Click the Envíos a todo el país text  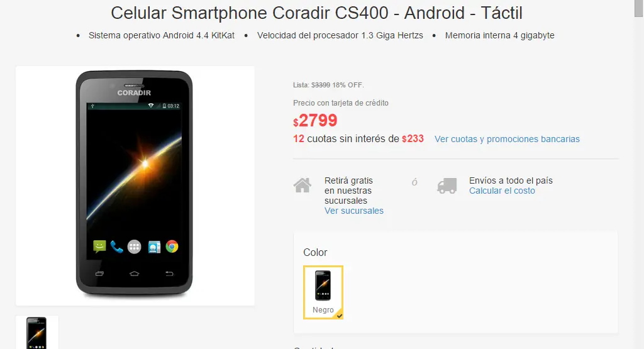pos(511,180)
